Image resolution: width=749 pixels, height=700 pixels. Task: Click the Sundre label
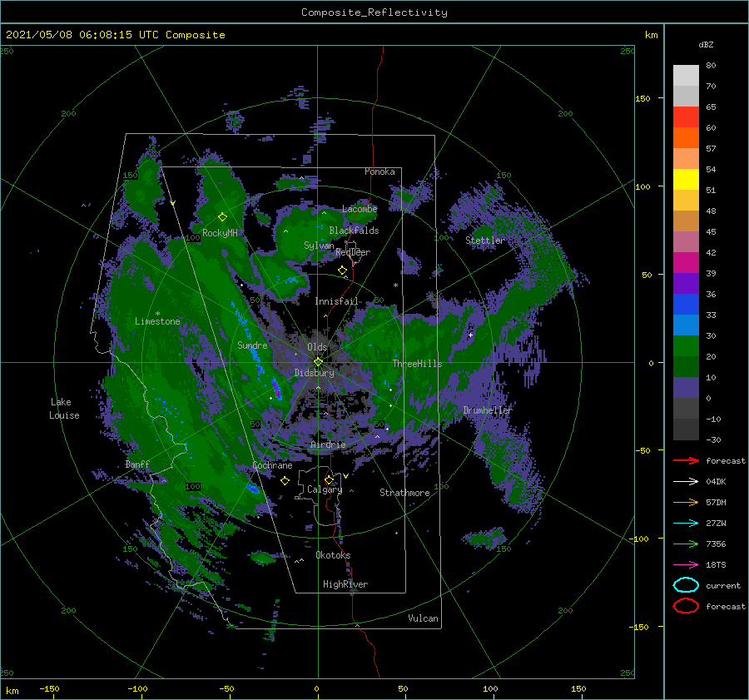click(252, 345)
